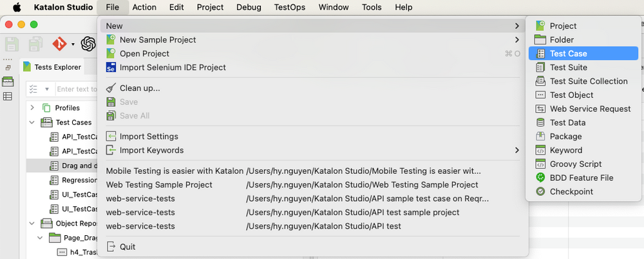
Task: Click the restore view icon in sidebar
Action: [8, 68]
